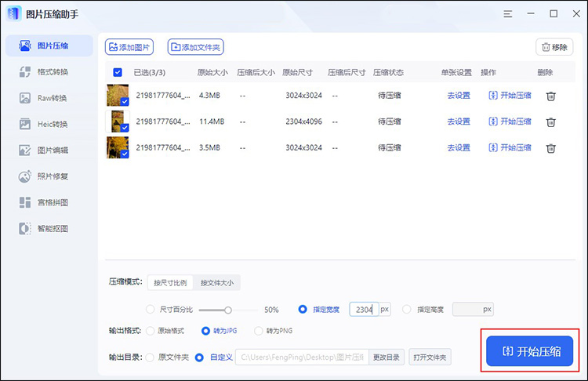The width and height of the screenshot is (588, 381).
Task: Open the 图片压缩 sidebar section
Action: 49,45
